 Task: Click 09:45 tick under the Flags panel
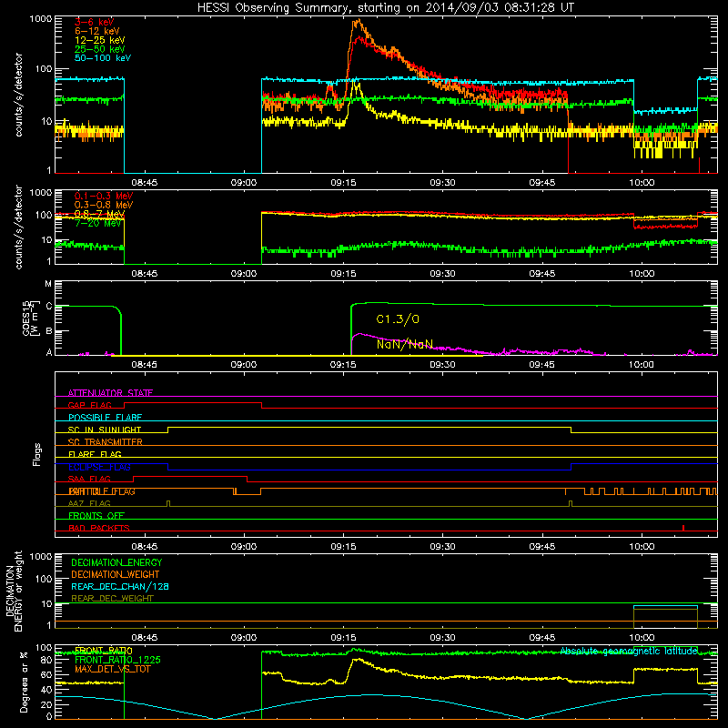click(x=541, y=547)
